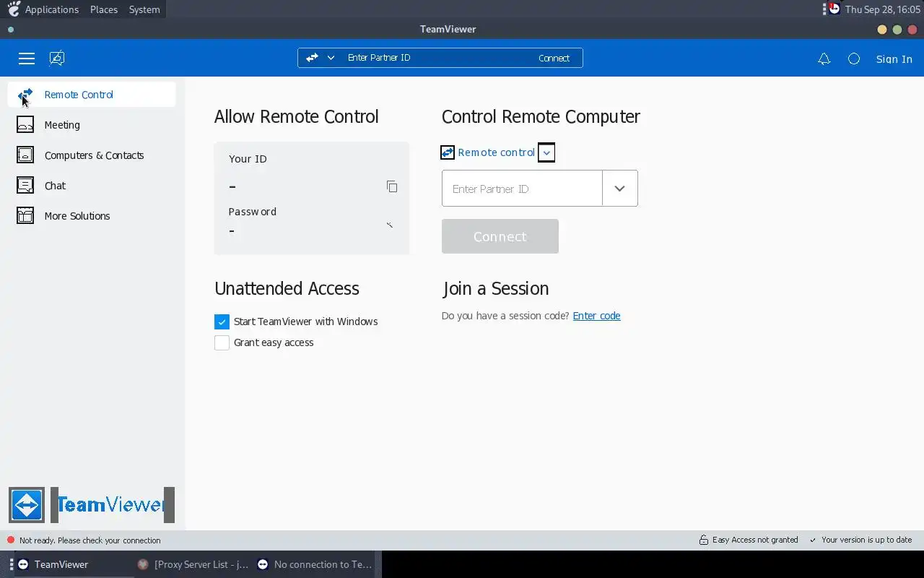924x578 pixels.
Task: Click the More Solutions sidebar icon
Action: point(25,216)
